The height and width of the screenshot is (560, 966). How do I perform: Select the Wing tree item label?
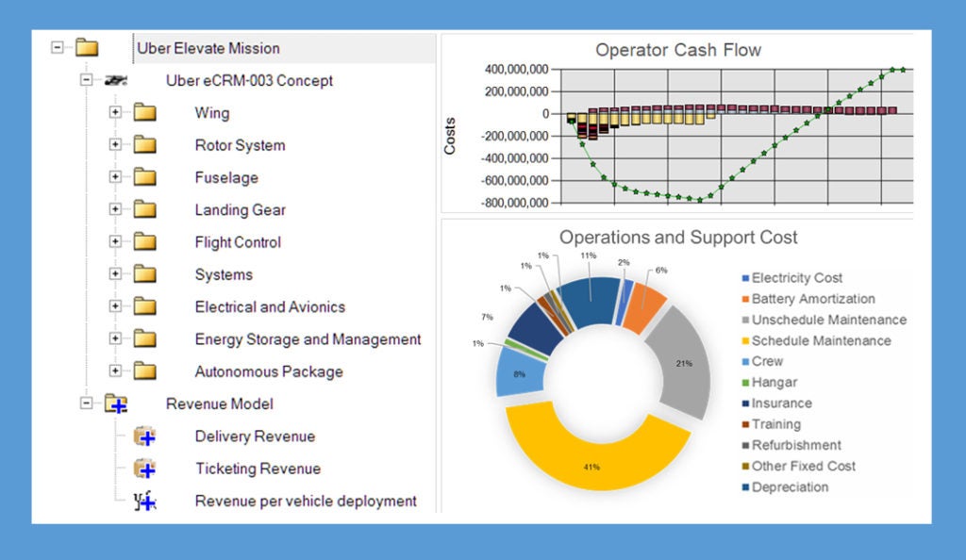pos(212,112)
